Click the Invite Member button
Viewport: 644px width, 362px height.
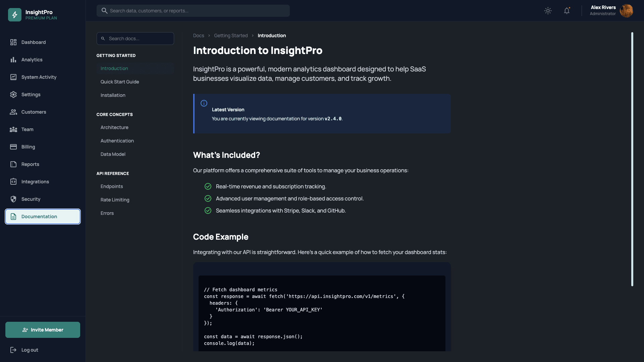click(x=42, y=329)
